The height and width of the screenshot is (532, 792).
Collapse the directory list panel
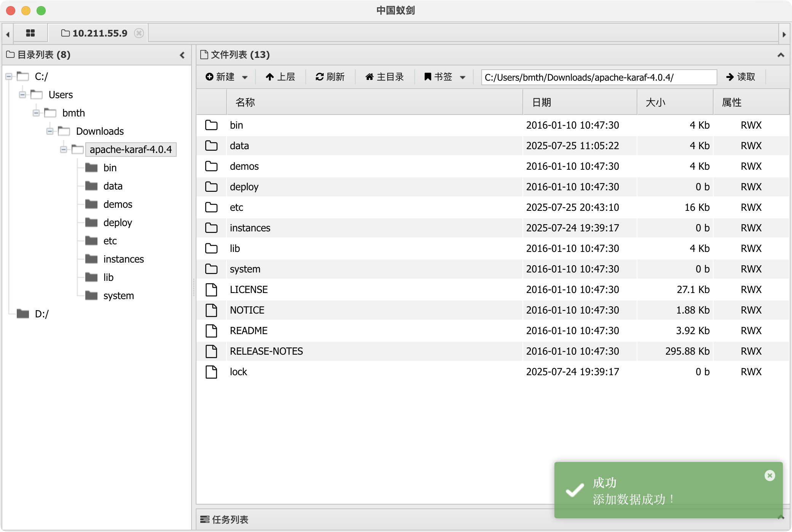(x=182, y=55)
